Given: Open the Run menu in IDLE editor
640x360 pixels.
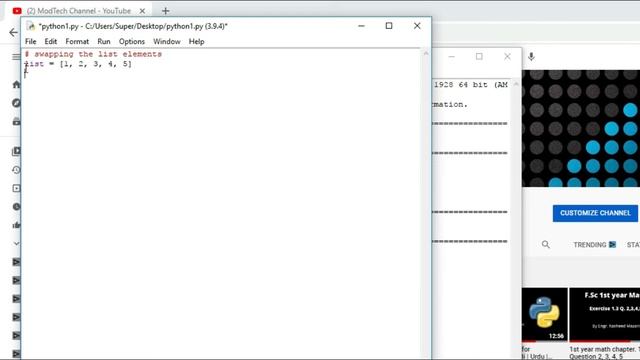Looking at the screenshot, I should (x=104, y=42).
